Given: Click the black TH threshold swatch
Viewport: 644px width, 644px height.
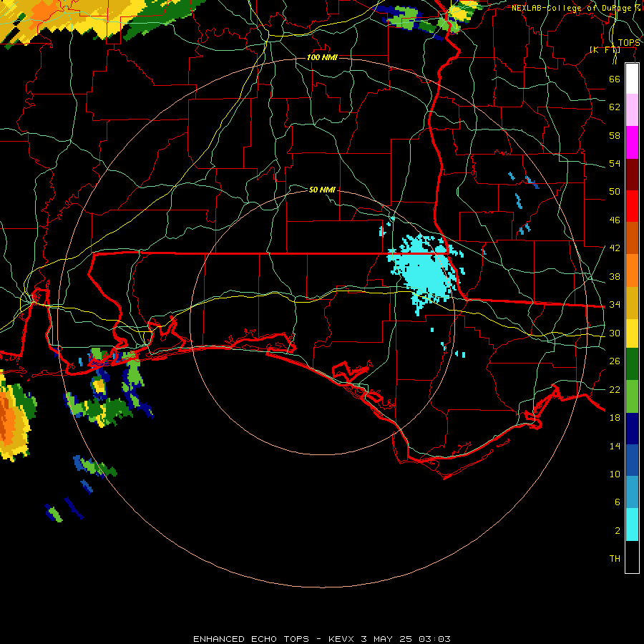Looking at the screenshot, I should pos(632,557).
